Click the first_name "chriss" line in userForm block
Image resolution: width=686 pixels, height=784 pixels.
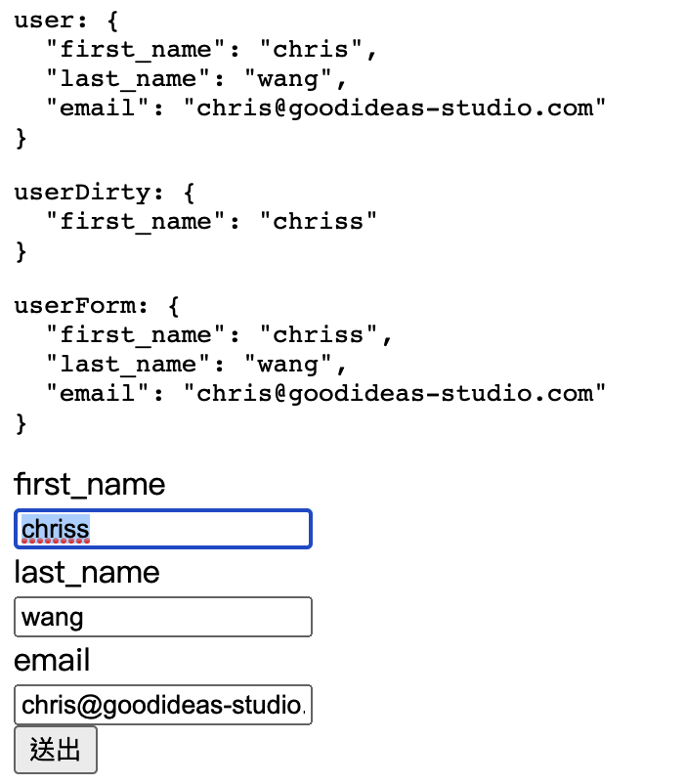click(x=218, y=335)
